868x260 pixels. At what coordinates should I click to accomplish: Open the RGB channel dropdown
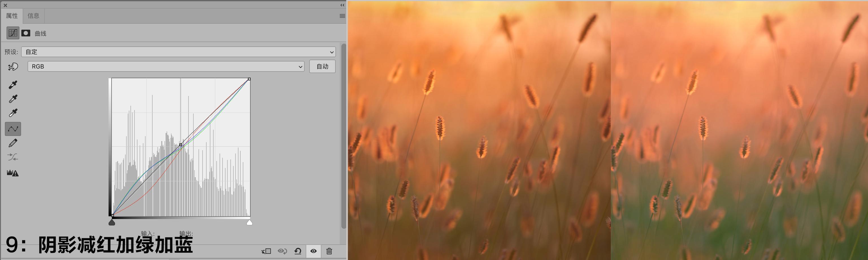point(166,66)
